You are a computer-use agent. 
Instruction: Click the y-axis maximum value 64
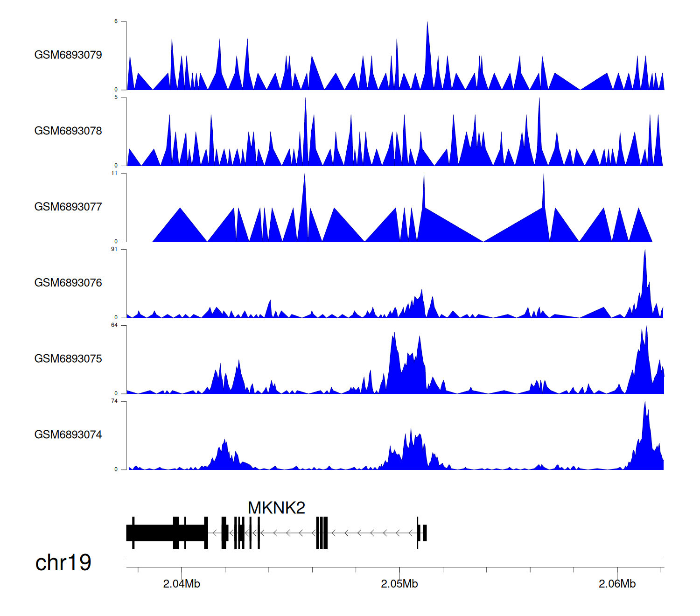pos(114,325)
